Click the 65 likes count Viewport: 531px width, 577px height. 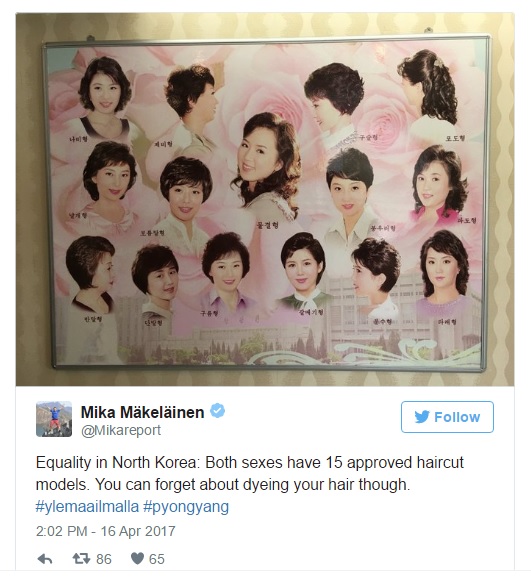coord(156,559)
